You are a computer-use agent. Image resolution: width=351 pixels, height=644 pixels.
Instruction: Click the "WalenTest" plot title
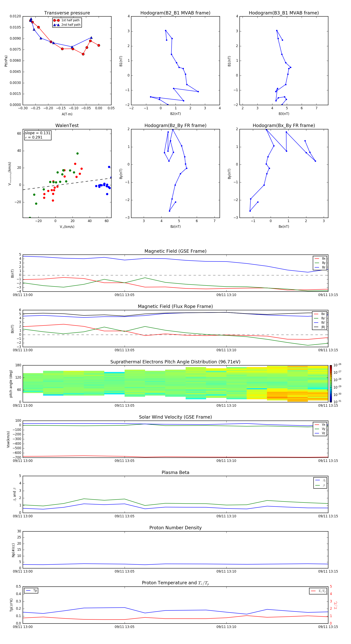67,125
